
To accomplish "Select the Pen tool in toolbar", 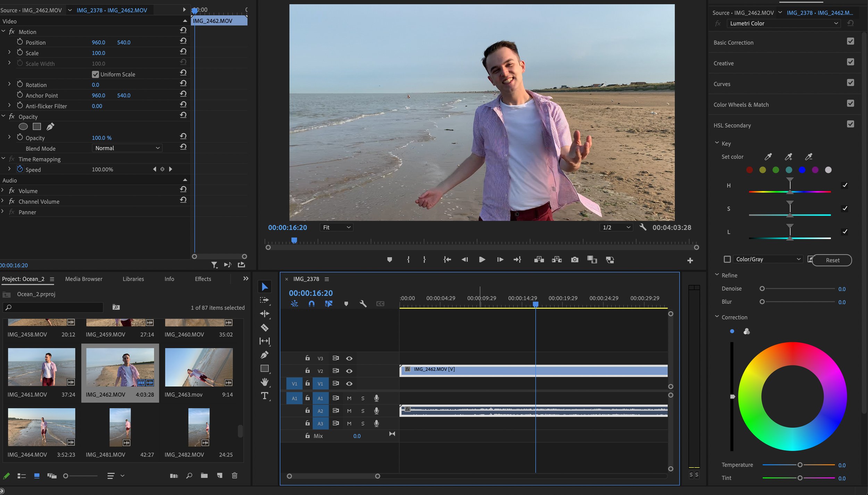I will 265,355.
